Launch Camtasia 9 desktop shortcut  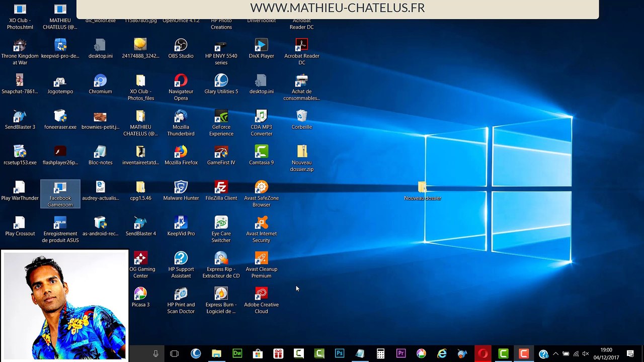[x=261, y=155]
